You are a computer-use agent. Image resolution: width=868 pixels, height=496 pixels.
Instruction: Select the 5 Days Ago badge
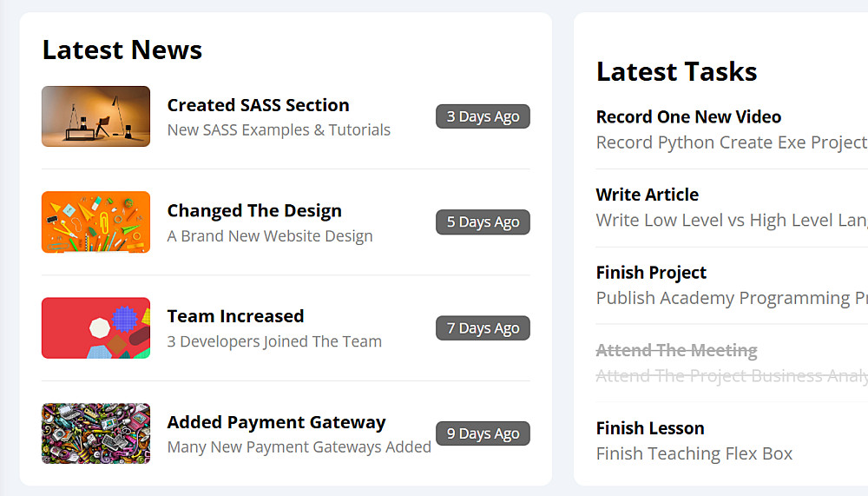click(483, 222)
